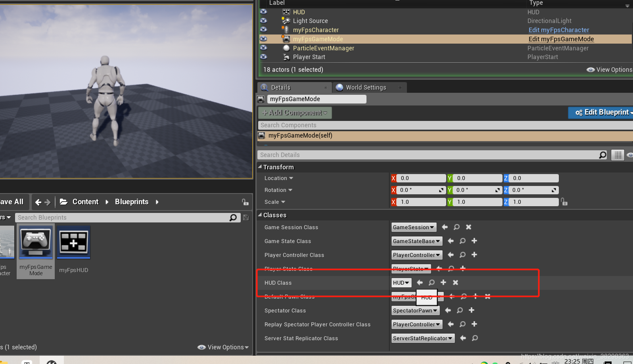Close the World Settings tab
633x364 pixels.
[400, 88]
